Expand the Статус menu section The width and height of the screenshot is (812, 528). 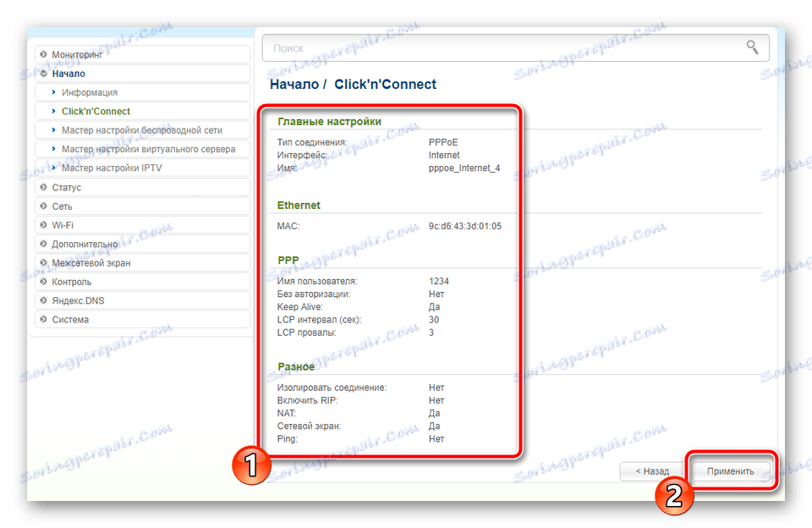[x=142, y=187]
